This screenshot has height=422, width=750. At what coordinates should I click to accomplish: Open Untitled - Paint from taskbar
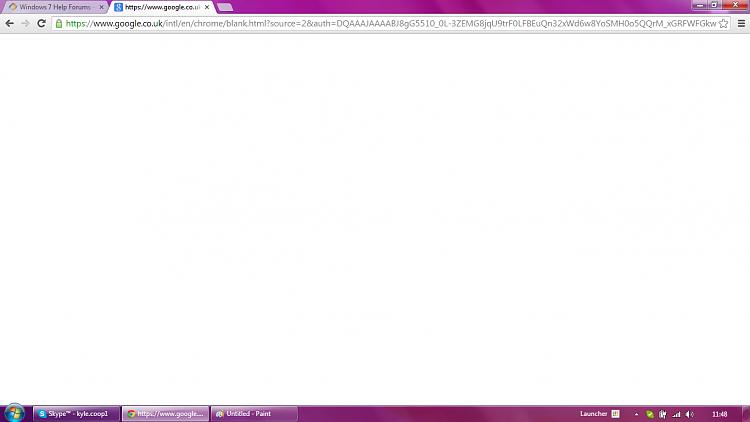pyautogui.click(x=254, y=414)
